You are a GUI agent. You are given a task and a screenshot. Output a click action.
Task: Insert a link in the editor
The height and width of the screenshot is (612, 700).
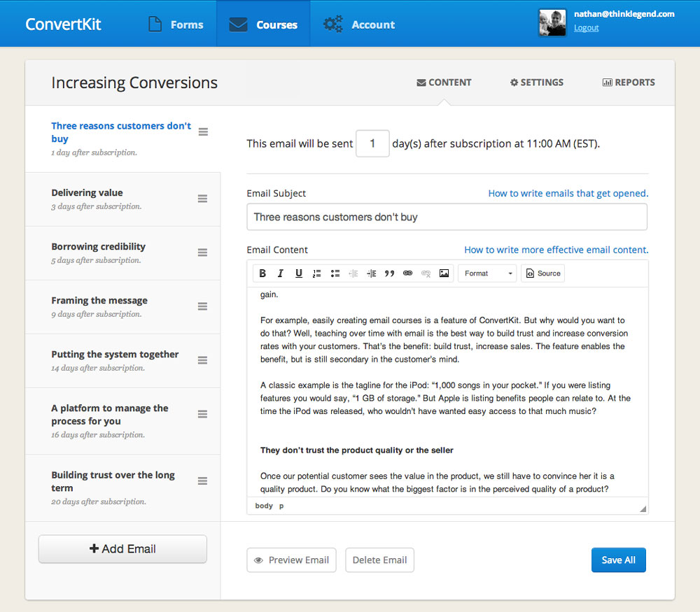click(407, 273)
